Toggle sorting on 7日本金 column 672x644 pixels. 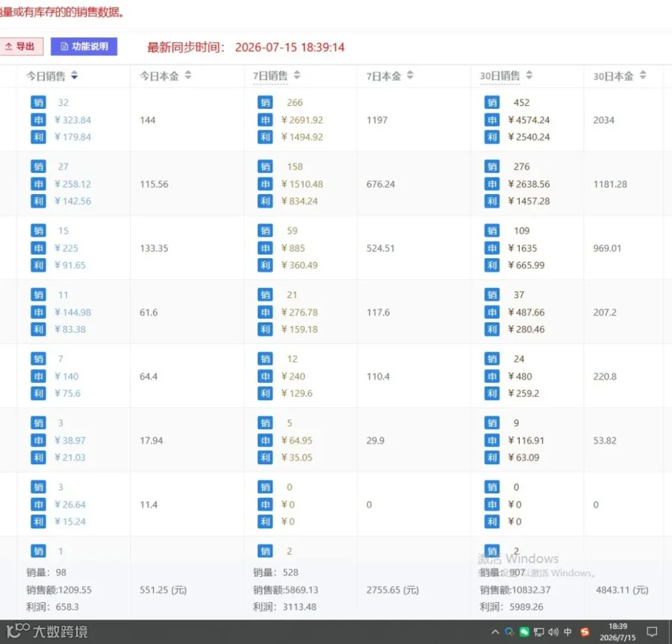point(410,76)
